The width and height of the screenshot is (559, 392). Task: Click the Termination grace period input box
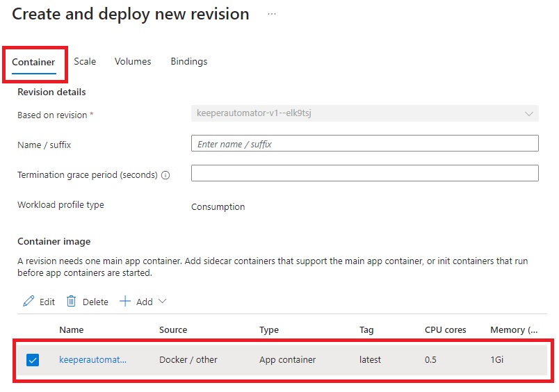[x=364, y=173]
